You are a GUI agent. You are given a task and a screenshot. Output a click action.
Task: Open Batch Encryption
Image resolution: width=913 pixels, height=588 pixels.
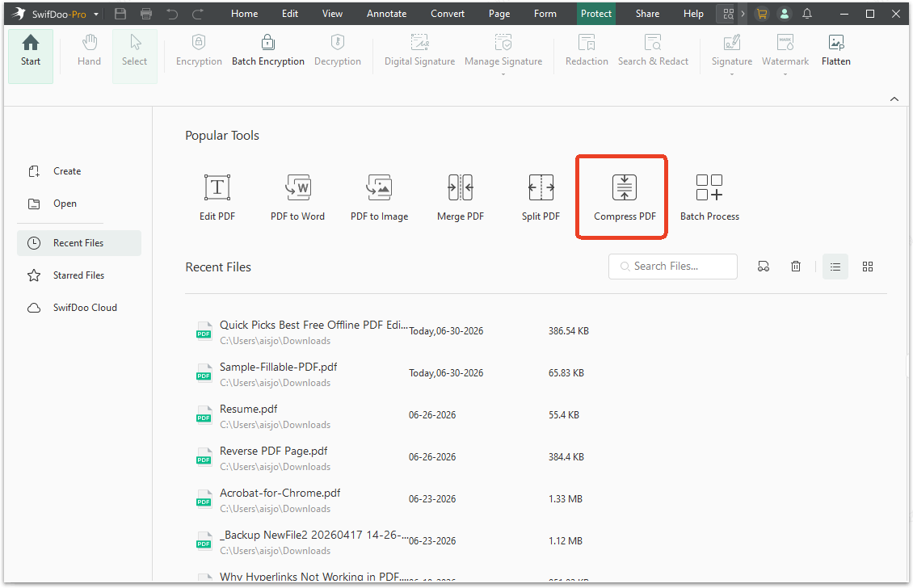[268, 51]
